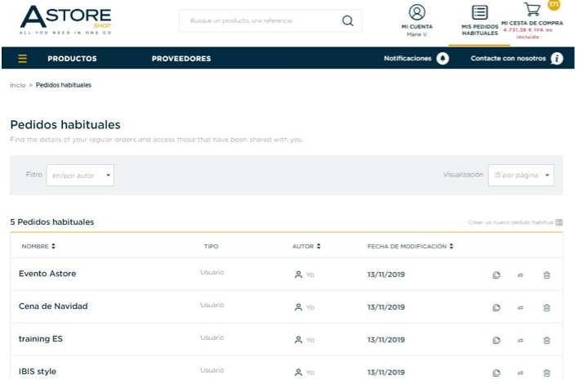Expand the Filtro en/por autor dropdown
The height and width of the screenshot is (380, 588).
[80, 175]
